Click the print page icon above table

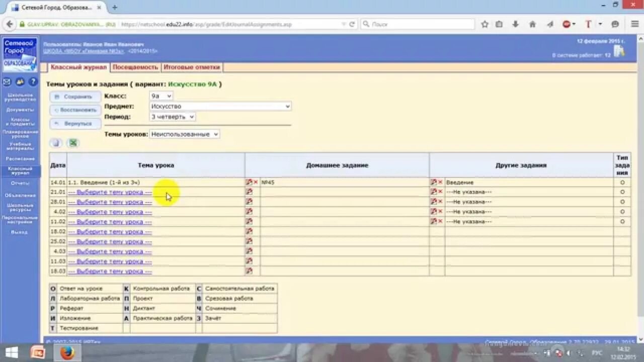[x=56, y=143]
